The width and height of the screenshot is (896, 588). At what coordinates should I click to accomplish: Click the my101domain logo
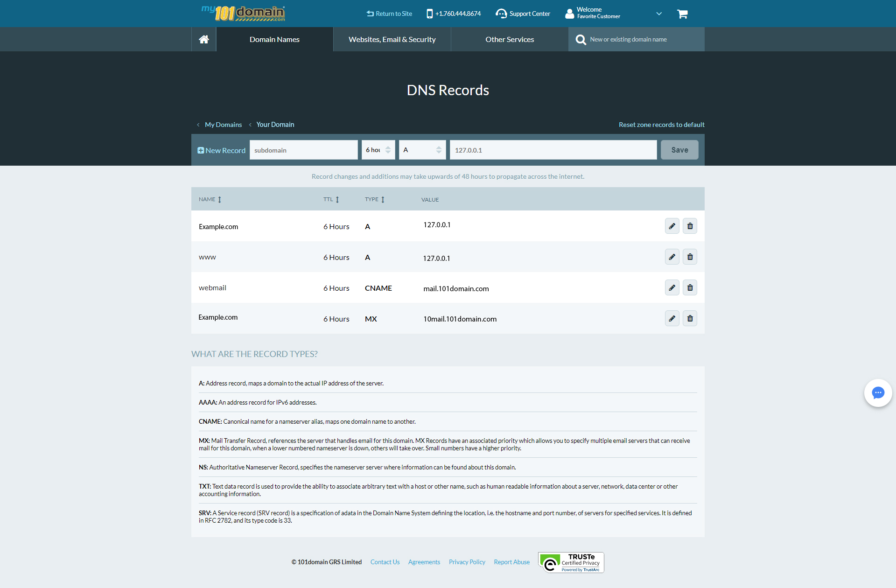pos(243,13)
